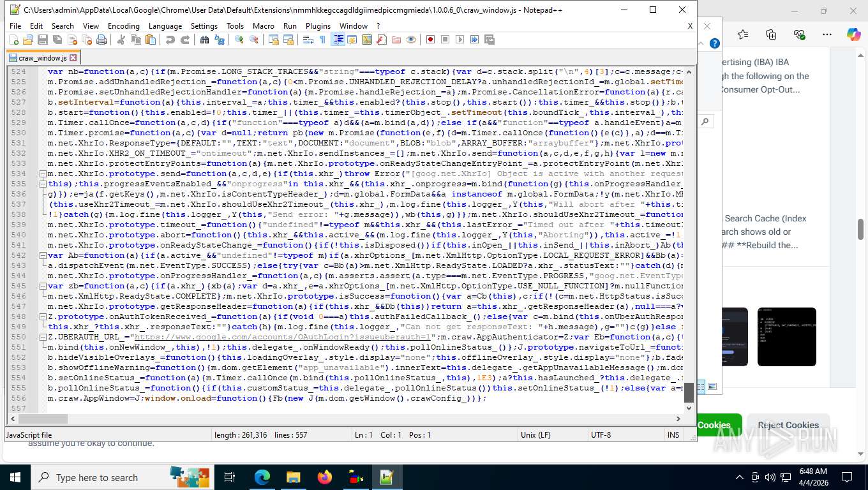Click the Paste clipboard icon

pyautogui.click(x=150, y=40)
